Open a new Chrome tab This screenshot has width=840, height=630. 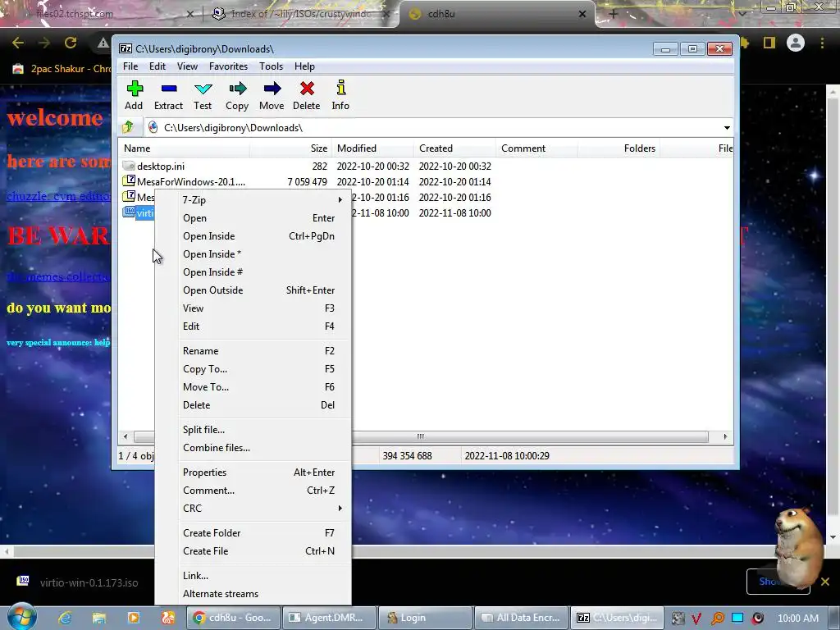point(614,14)
